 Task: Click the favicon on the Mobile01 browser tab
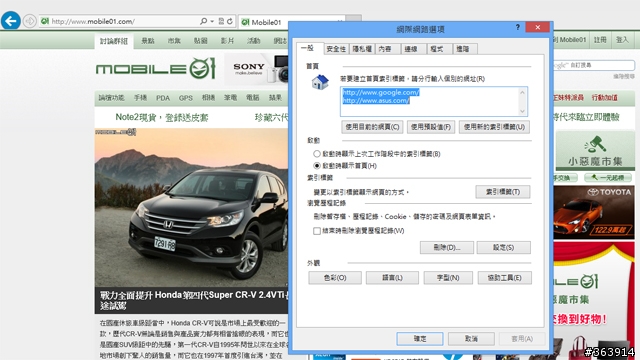pyautogui.click(x=245, y=22)
